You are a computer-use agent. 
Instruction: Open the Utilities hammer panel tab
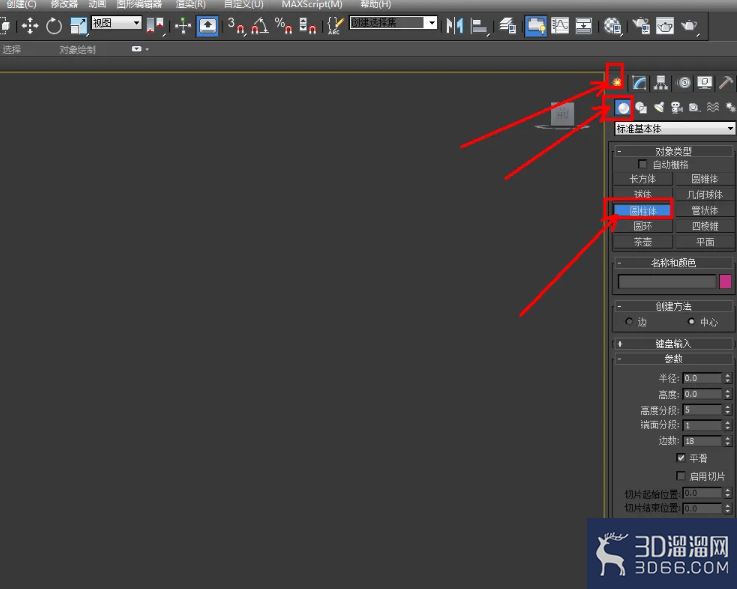(x=726, y=83)
